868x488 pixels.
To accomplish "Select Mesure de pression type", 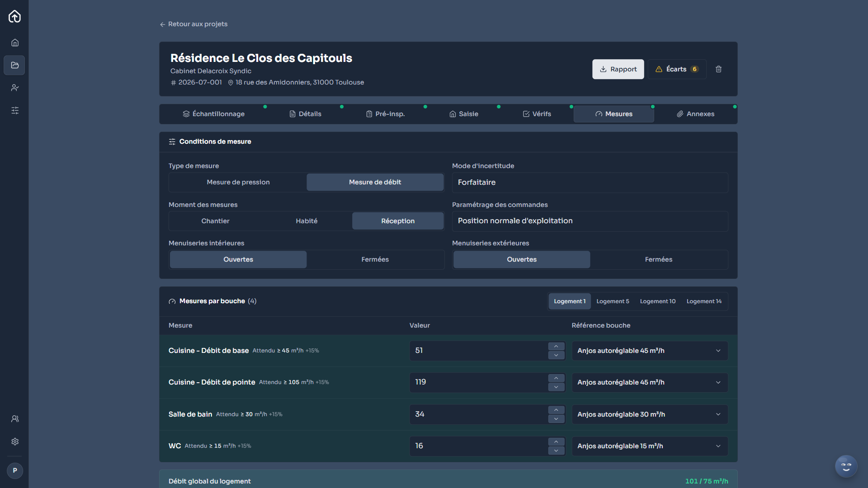I will pos(238,182).
